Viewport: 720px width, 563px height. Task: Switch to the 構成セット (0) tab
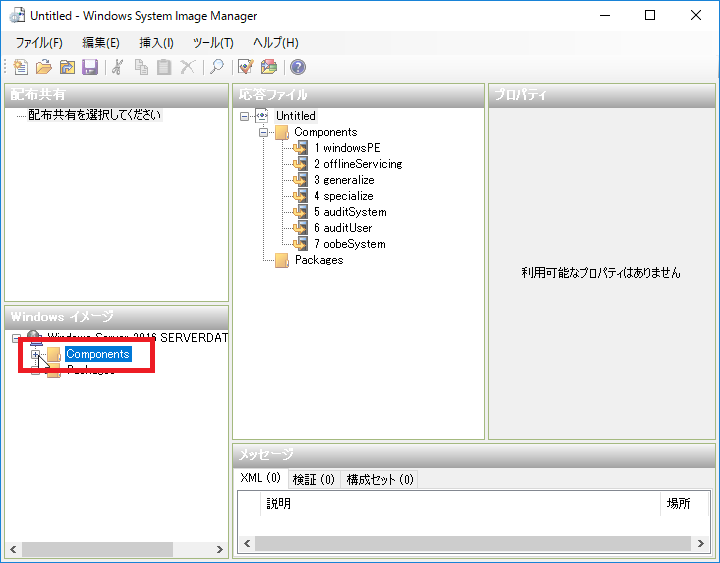coord(380,479)
